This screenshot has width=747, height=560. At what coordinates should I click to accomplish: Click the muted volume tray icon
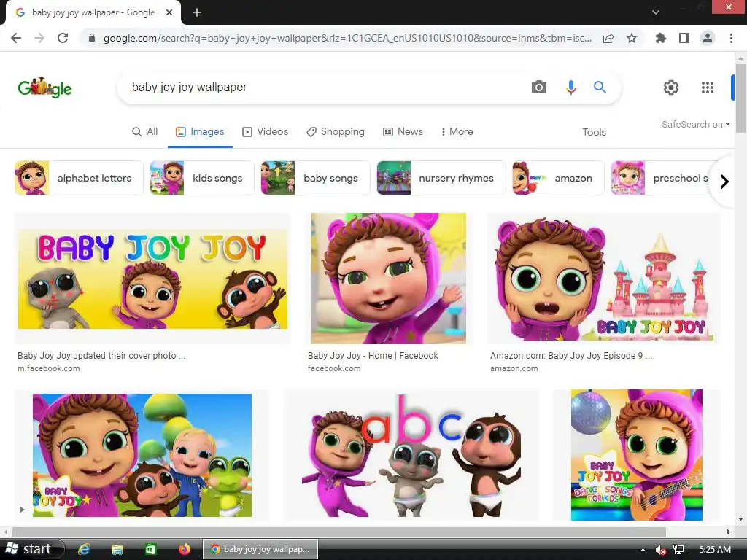click(x=660, y=550)
